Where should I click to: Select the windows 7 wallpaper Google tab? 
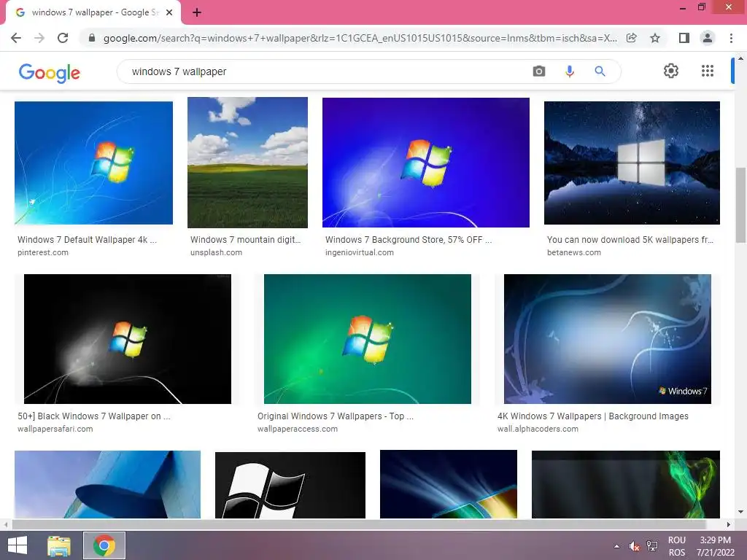93,13
